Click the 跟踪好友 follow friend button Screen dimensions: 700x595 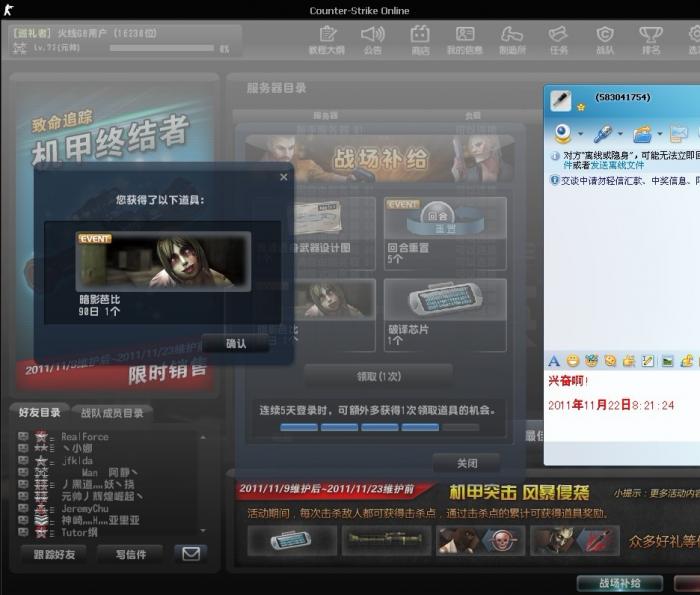tap(54, 554)
